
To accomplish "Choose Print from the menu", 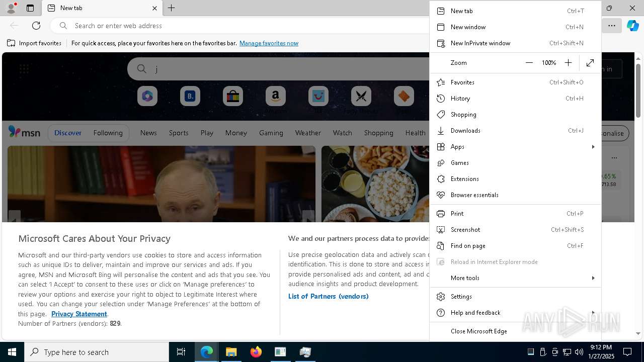I will click(516, 214).
